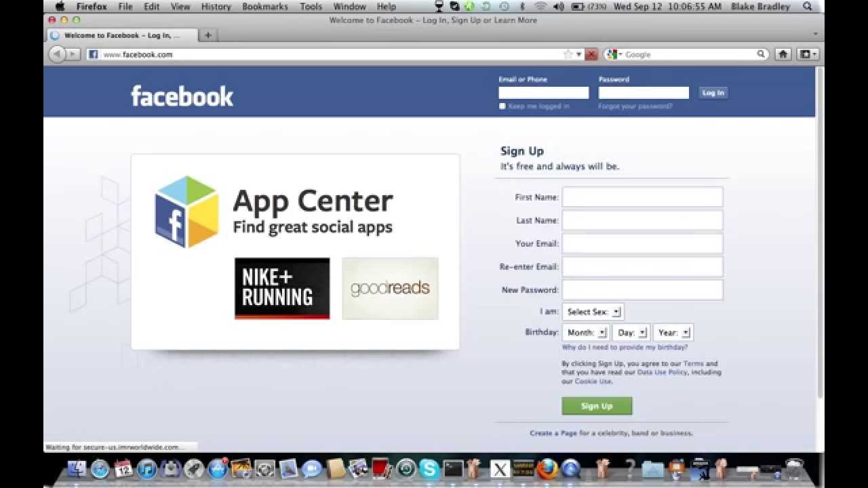Click the New Password field
This screenshot has width=868, height=488.
click(x=642, y=289)
